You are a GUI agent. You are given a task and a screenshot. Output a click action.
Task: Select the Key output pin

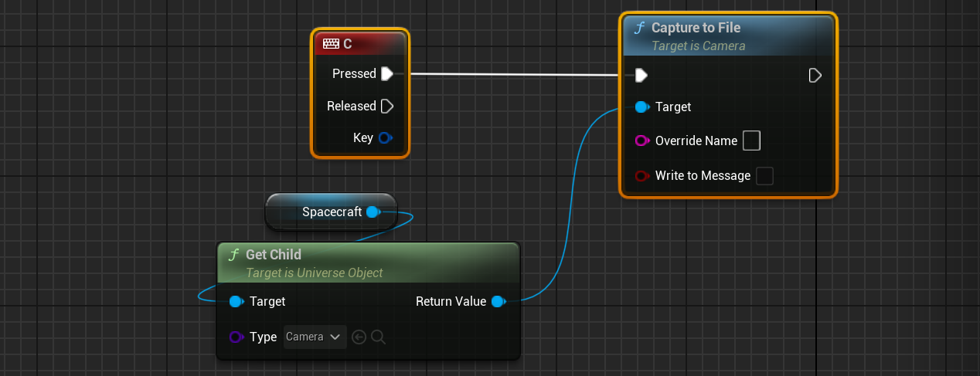pos(385,138)
